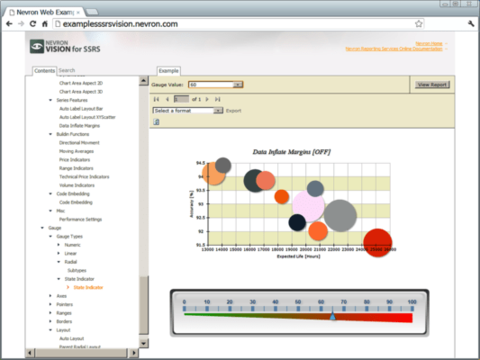
Task: Select the Example tab
Action: coord(169,71)
